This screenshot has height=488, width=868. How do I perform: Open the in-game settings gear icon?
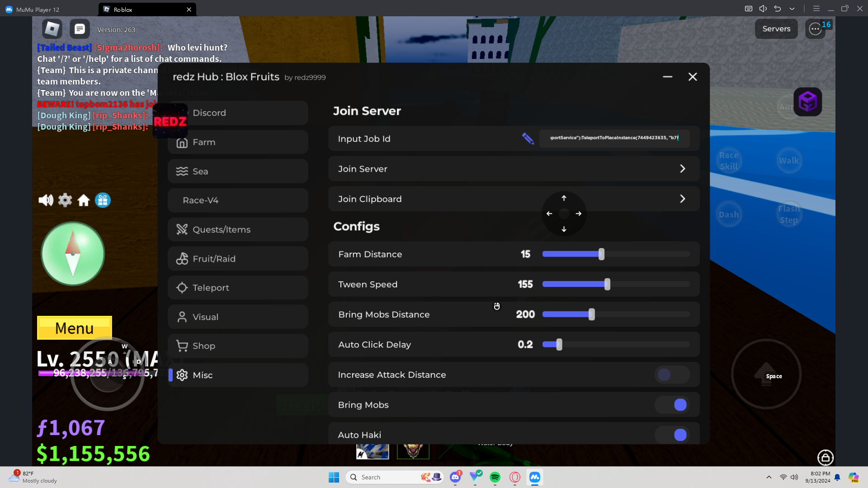click(x=65, y=200)
